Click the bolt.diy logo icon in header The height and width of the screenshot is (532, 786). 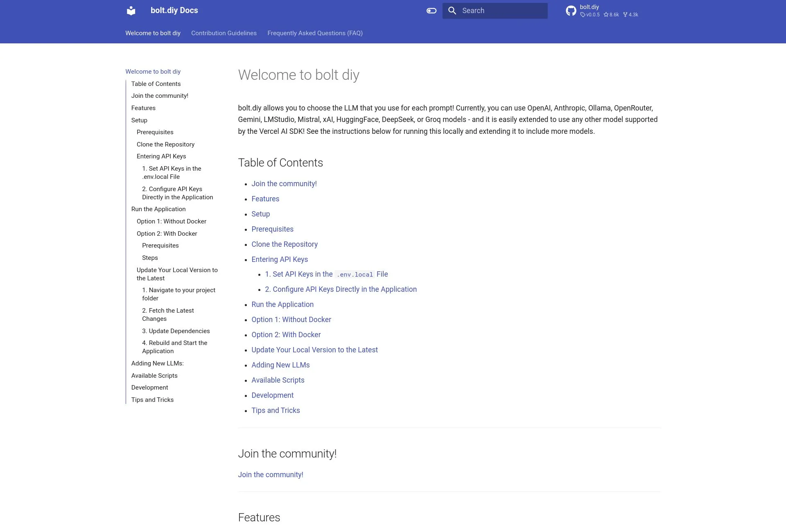tap(131, 11)
